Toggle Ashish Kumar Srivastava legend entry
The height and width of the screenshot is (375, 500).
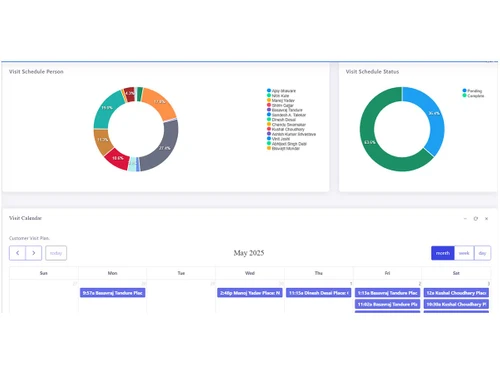(291, 134)
